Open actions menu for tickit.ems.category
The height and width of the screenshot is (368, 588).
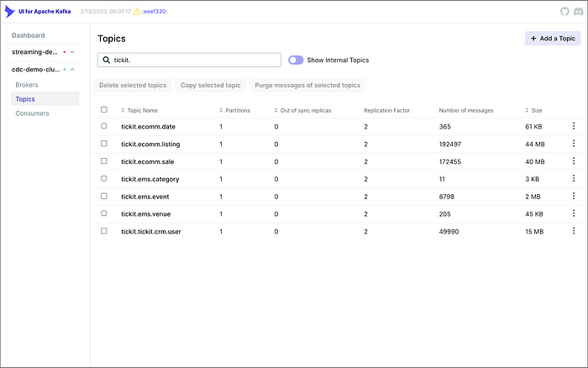(574, 178)
